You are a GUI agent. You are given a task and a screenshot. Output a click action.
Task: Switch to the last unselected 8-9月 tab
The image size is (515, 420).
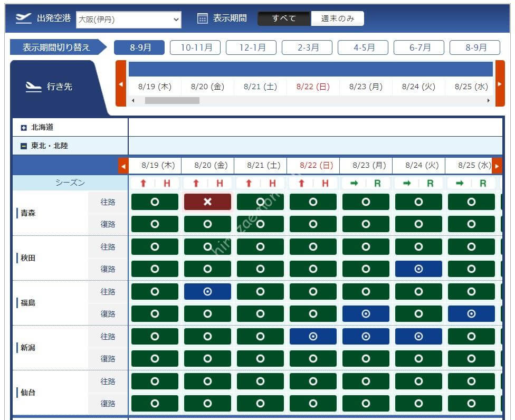[475, 47]
